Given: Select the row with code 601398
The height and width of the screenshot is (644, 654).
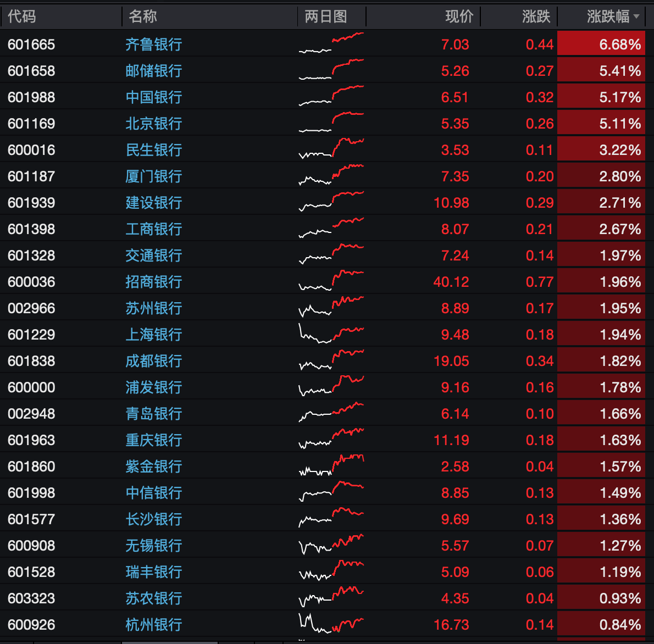Looking at the screenshot, I should (323, 229).
